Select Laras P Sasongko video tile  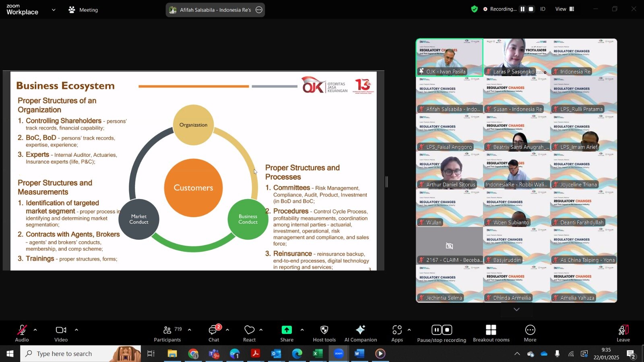[x=516, y=58]
